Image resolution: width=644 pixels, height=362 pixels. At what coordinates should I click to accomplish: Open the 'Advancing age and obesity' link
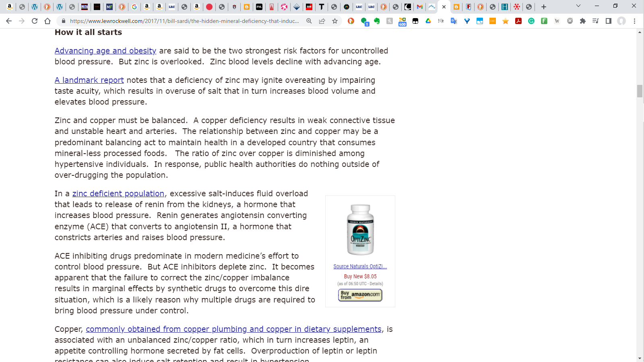click(x=105, y=51)
